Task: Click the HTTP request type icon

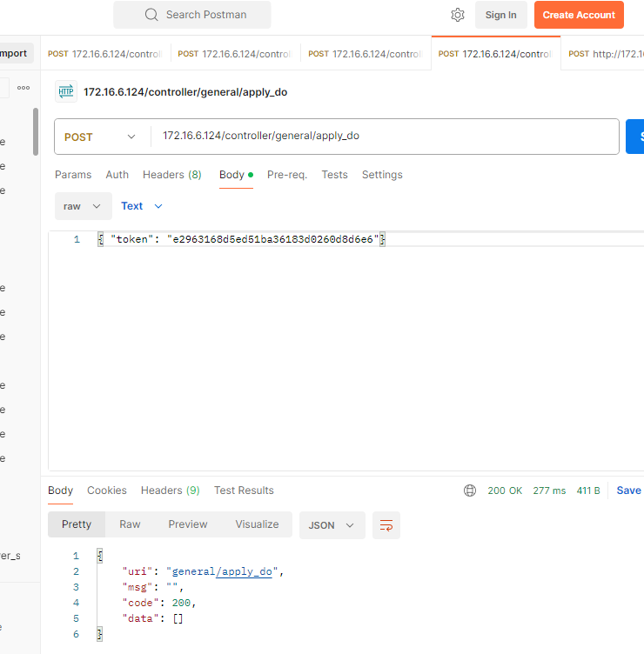Action: (x=66, y=91)
